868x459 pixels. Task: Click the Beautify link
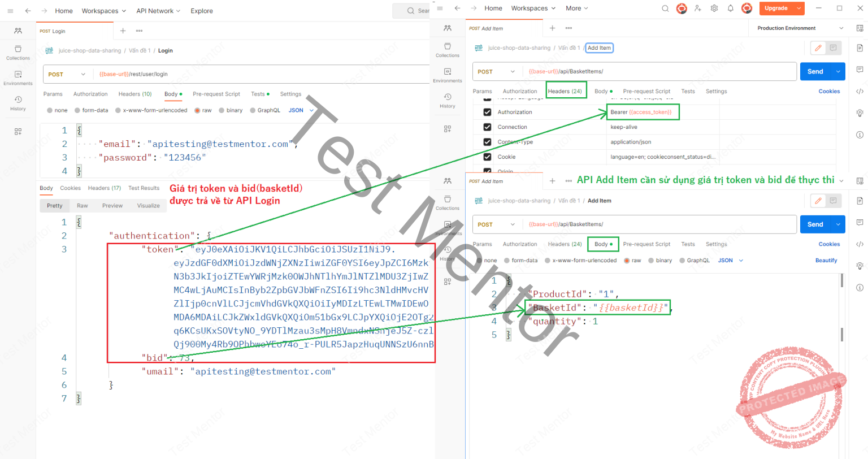pyautogui.click(x=826, y=261)
